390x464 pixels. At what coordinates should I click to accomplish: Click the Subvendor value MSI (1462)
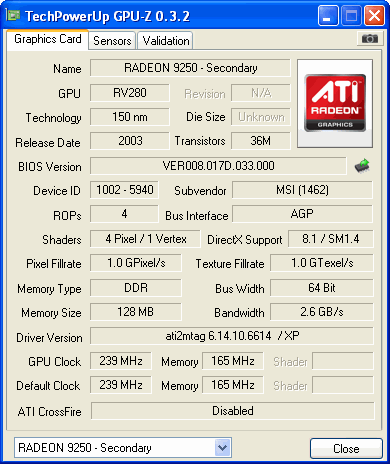coord(302,190)
